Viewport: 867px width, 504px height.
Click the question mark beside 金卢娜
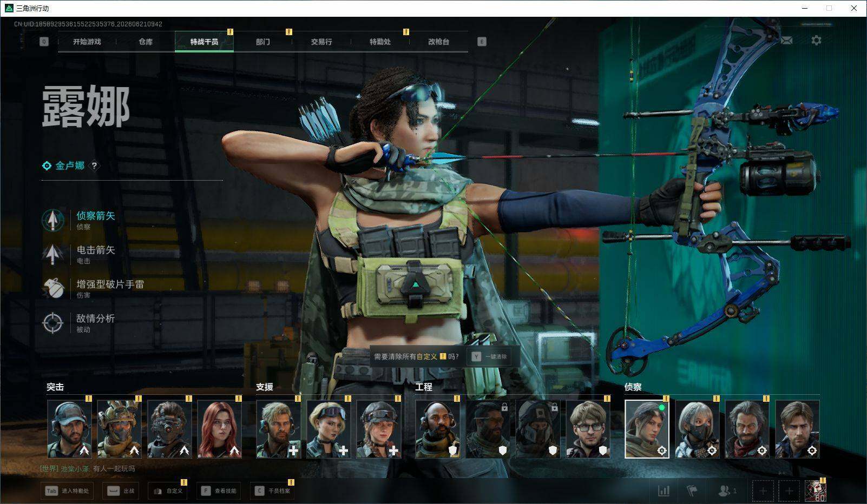pos(94,166)
